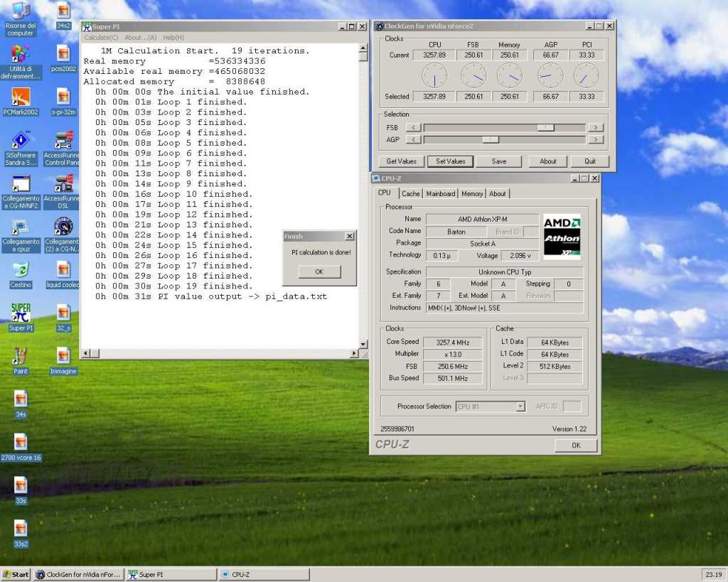This screenshot has height=582, width=728.
Task: Switch to the Mainboard tab in CPU-Z
Action: point(441,193)
